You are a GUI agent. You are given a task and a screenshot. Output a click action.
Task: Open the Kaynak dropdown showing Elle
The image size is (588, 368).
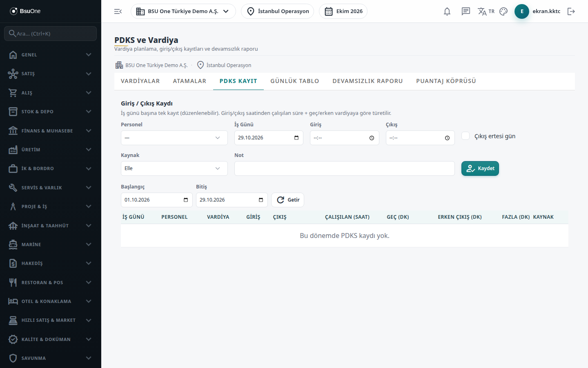click(x=174, y=168)
